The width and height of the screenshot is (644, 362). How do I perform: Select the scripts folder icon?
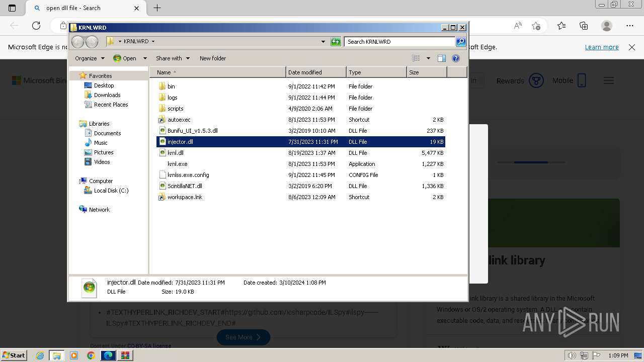click(162, 109)
